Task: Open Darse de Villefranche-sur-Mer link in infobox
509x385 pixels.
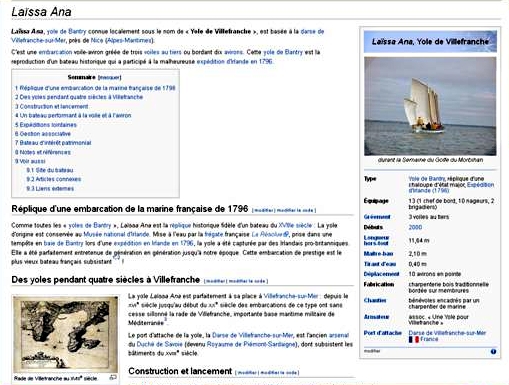Action: click(x=447, y=333)
